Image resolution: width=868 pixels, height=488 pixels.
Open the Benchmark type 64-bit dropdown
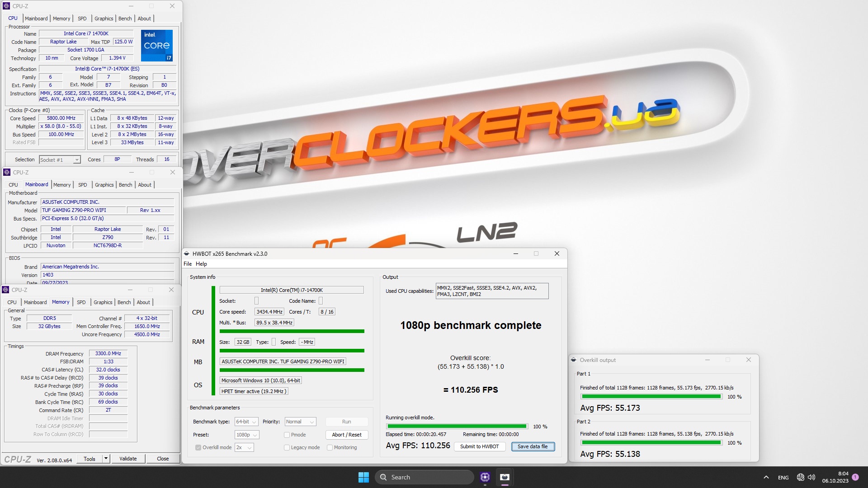click(x=246, y=422)
